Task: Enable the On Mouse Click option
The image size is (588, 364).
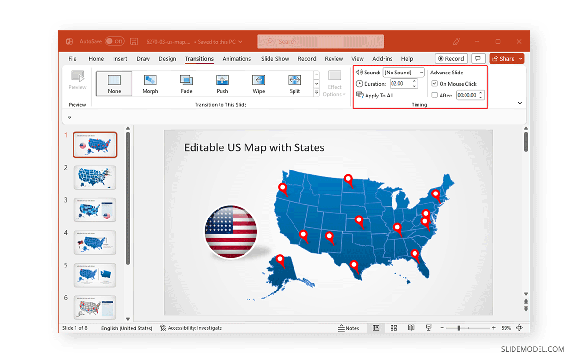Action: (x=434, y=83)
